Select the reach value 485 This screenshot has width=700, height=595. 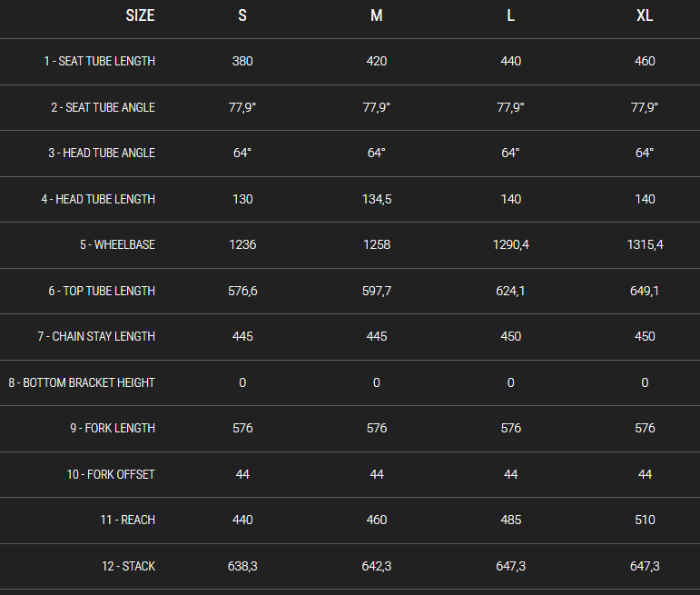coord(511,521)
